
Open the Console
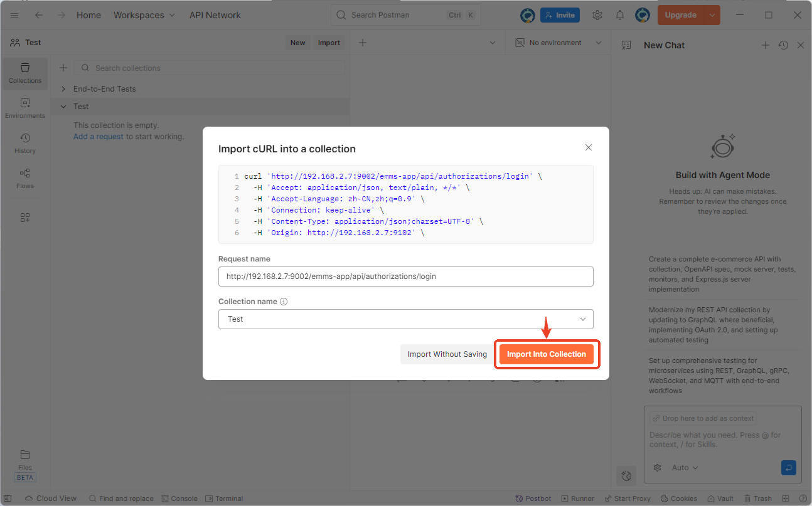tap(179, 498)
